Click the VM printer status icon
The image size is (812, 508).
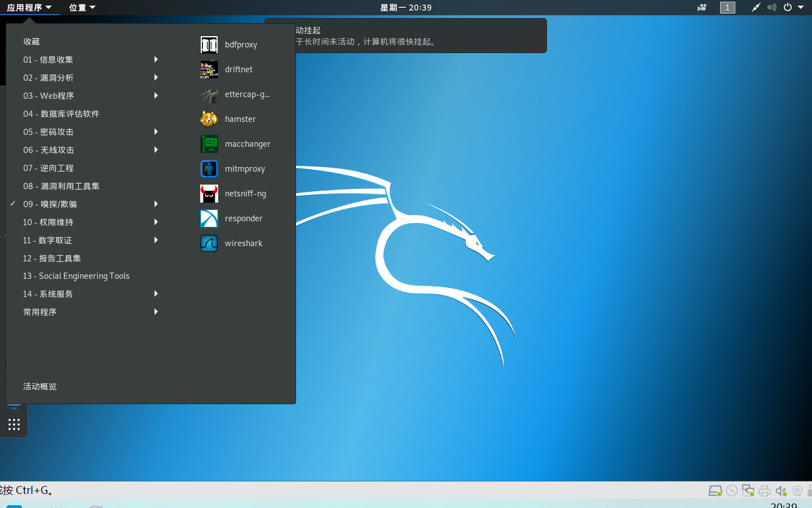coord(765,491)
